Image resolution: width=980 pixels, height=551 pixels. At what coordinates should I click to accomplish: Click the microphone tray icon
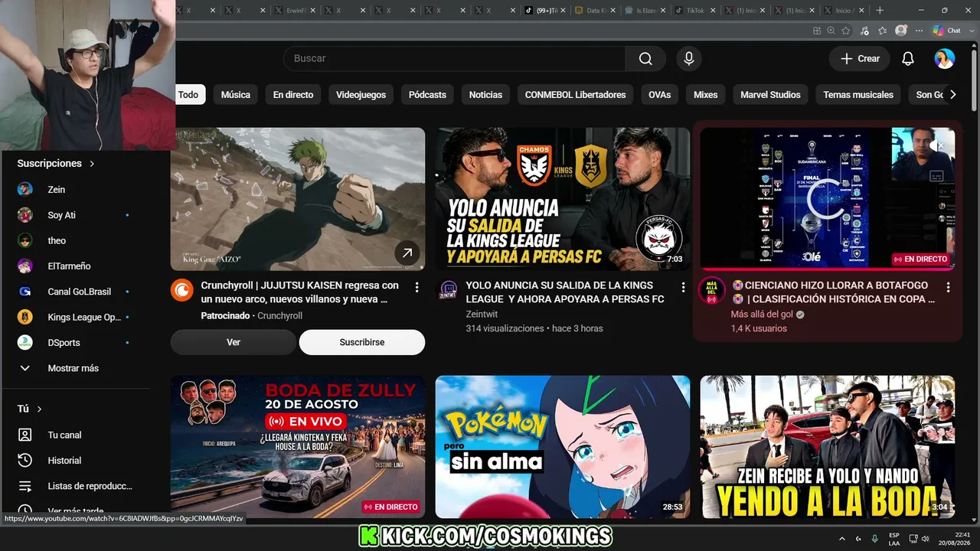[x=875, y=539]
